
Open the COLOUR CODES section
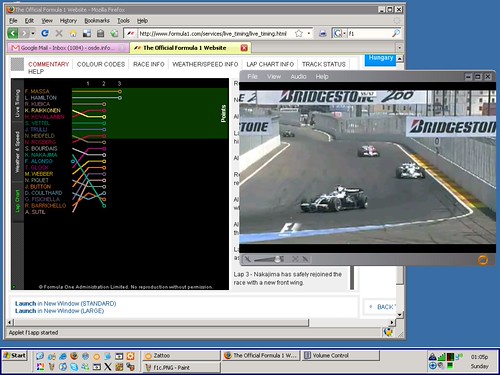[101, 64]
